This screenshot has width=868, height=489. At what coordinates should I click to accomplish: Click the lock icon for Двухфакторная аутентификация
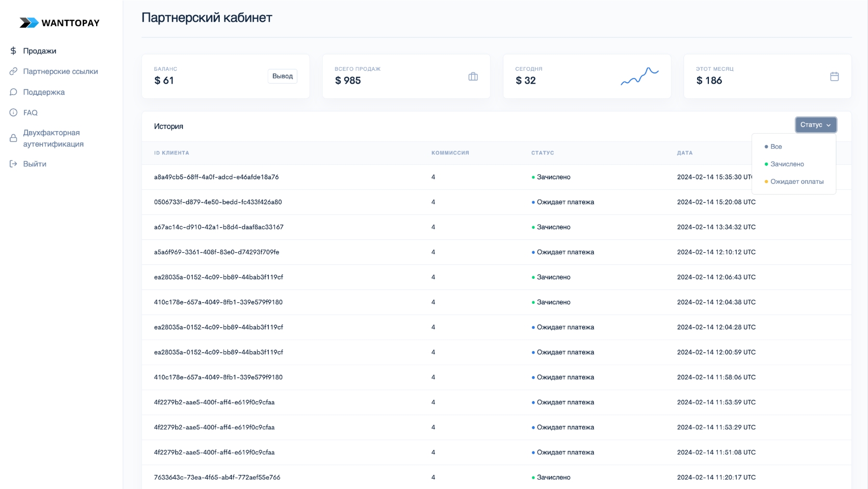click(14, 138)
